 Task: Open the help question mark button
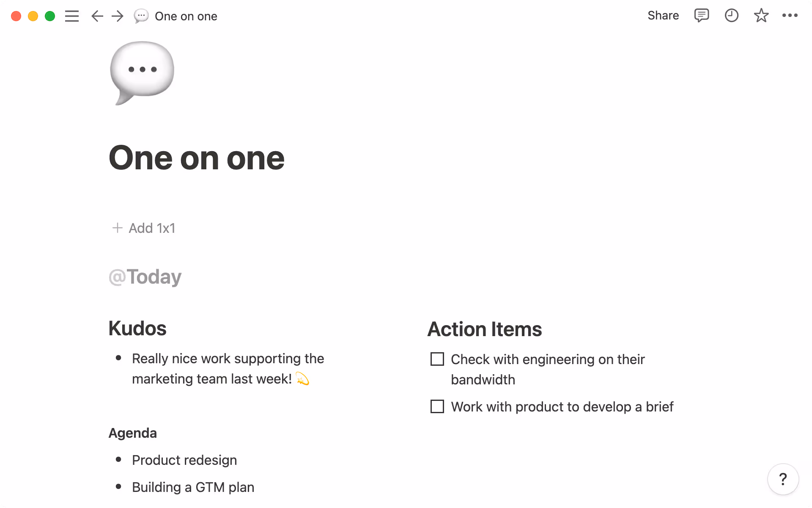coord(783,479)
